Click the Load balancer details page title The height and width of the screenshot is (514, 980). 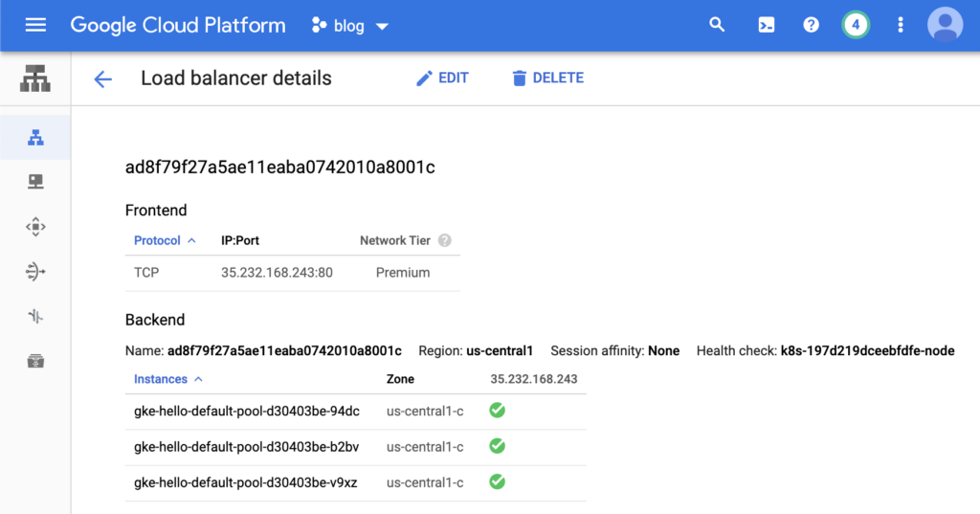tap(236, 78)
